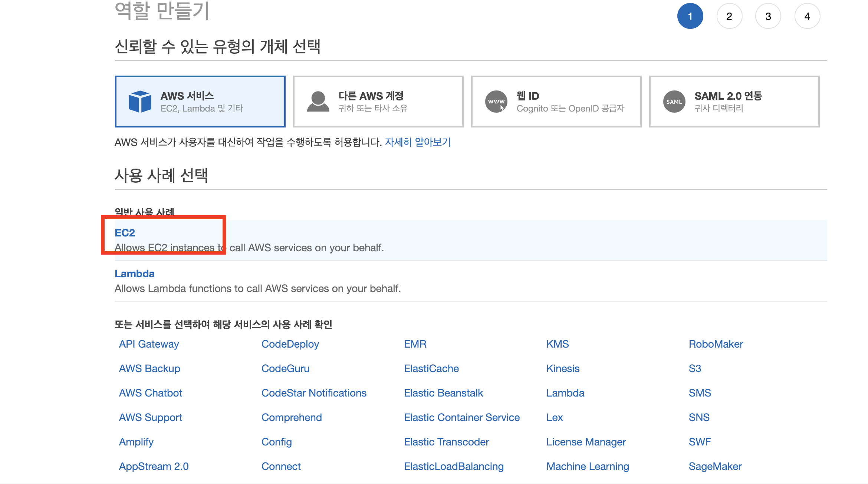Click the S3 service link icon
Image resolution: width=868 pixels, height=484 pixels.
[x=694, y=368]
